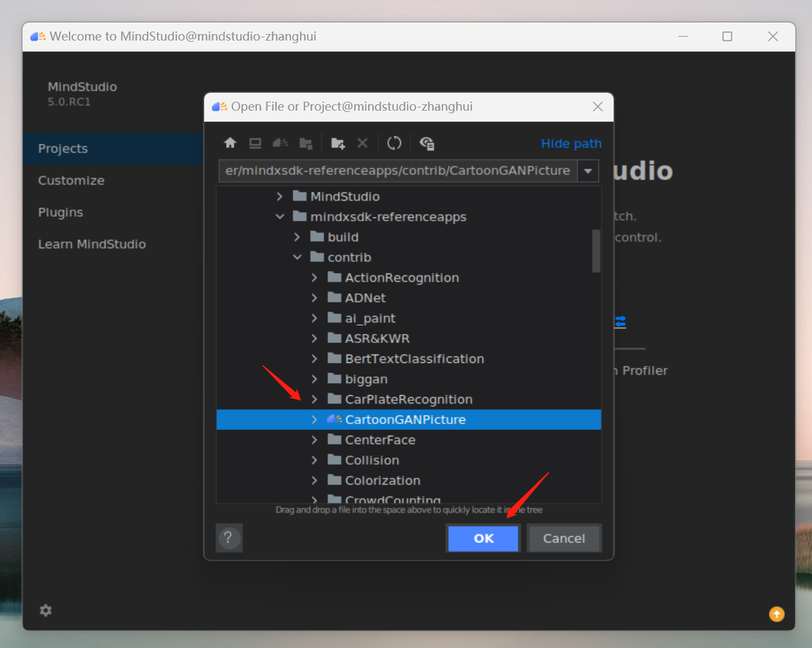Expand the CenterFace folder chevron
The width and height of the screenshot is (812, 648).
pos(314,440)
